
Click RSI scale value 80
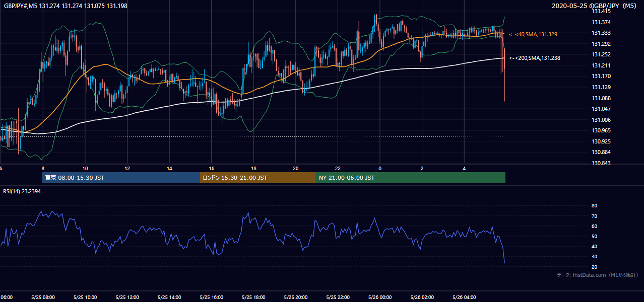[x=594, y=206]
